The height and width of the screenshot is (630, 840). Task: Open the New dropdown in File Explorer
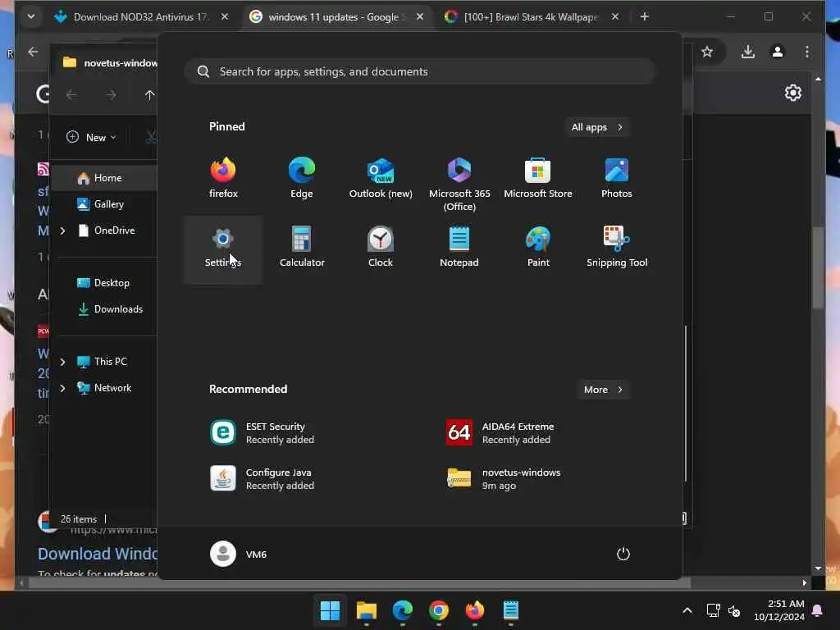click(91, 138)
